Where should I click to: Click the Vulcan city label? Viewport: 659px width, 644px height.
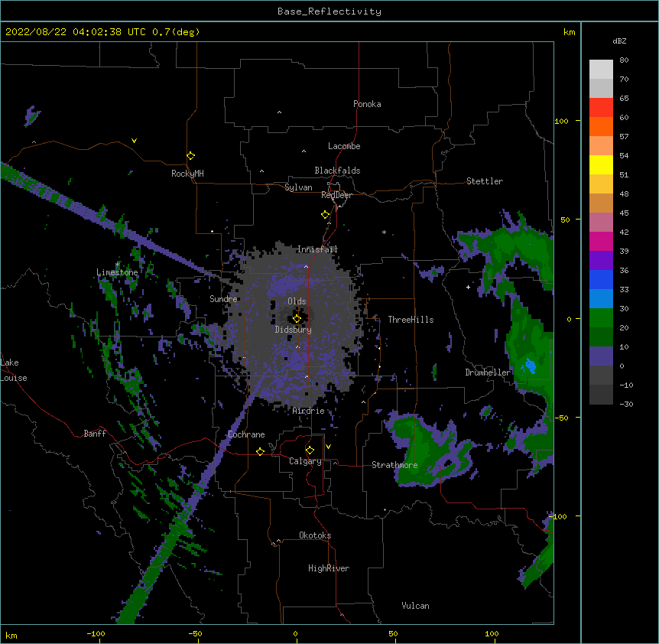coord(415,606)
